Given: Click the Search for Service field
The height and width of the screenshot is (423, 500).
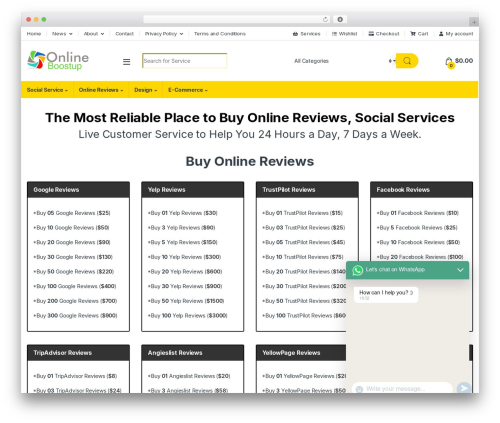Looking at the screenshot, I should pos(185,61).
